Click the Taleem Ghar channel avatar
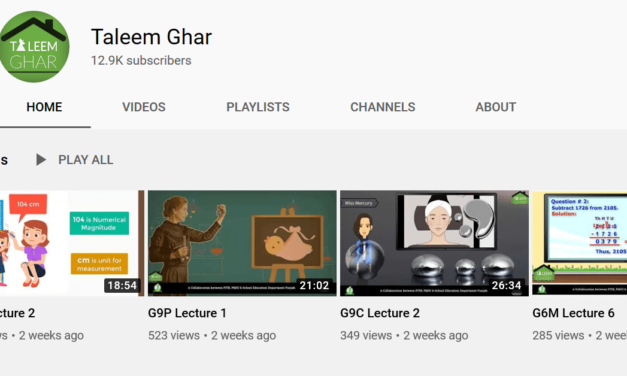Viewport: 627px width, 376px height. (x=34, y=47)
